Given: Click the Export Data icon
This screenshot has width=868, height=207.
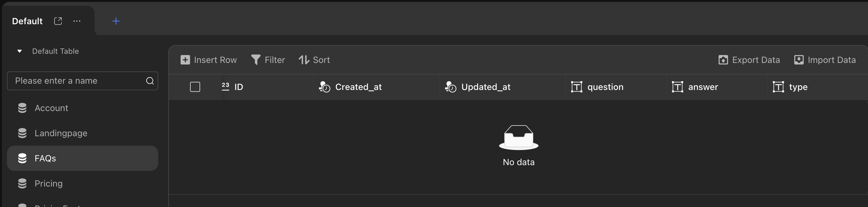Looking at the screenshot, I should (x=723, y=60).
